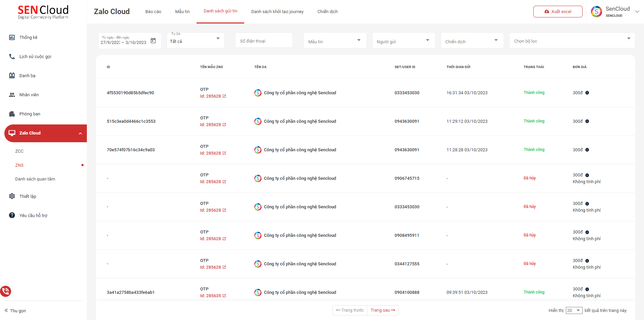Collapse the Zalo Cloud sidebar section
This screenshot has width=644, height=320.
pos(80,134)
